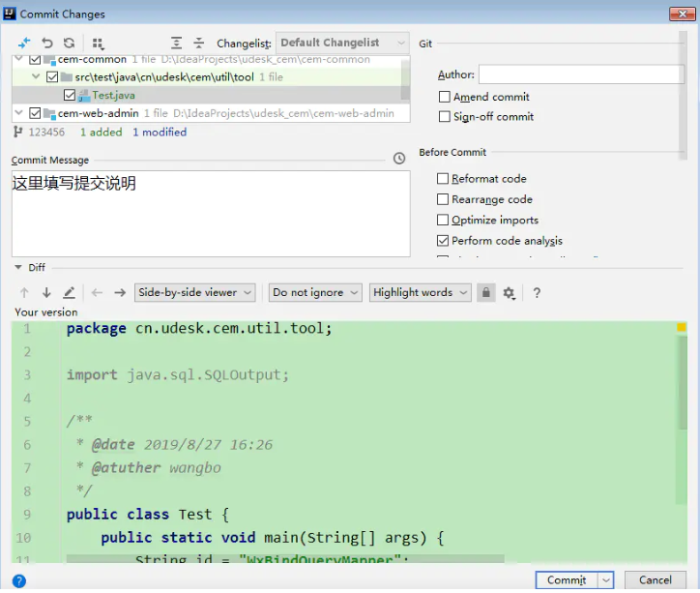Go to next difference down arrow

pyautogui.click(x=46, y=293)
